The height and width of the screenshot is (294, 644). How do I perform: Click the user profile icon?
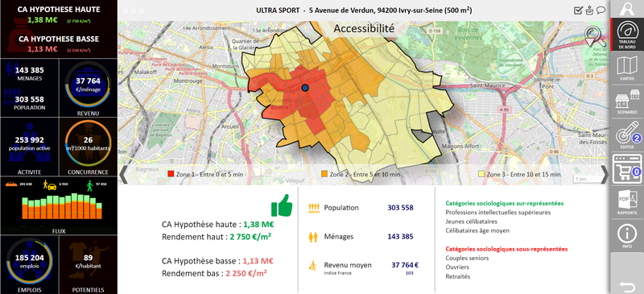627,9
